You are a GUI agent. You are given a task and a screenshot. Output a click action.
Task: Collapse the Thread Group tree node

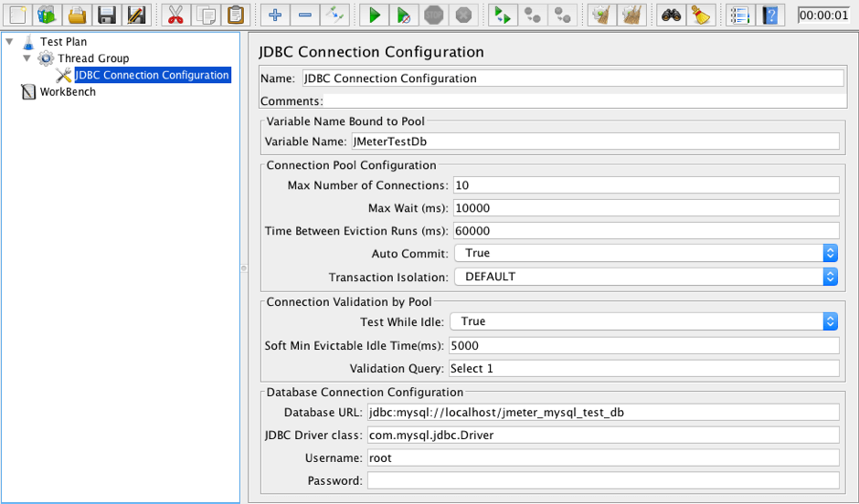click(x=27, y=58)
